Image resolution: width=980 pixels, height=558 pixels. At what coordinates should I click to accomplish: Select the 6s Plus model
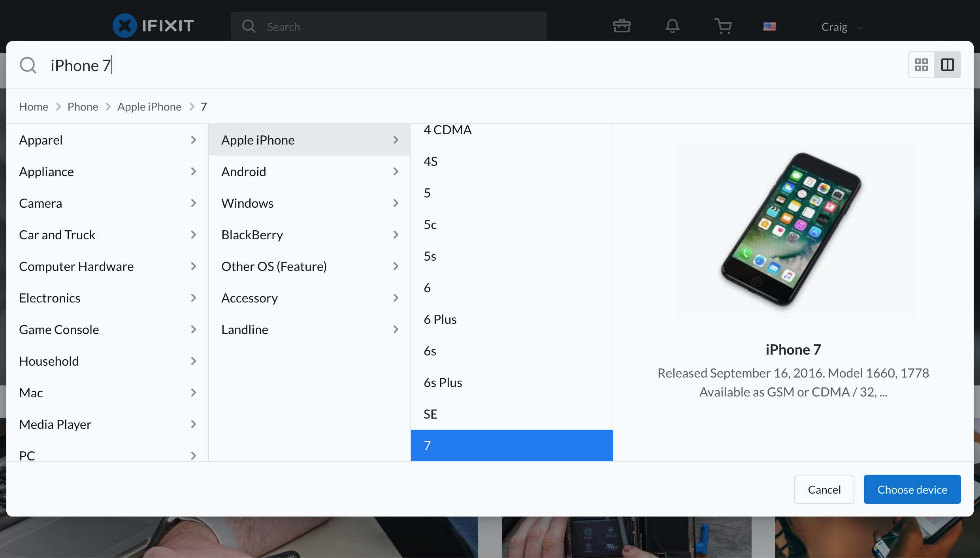point(512,382)
